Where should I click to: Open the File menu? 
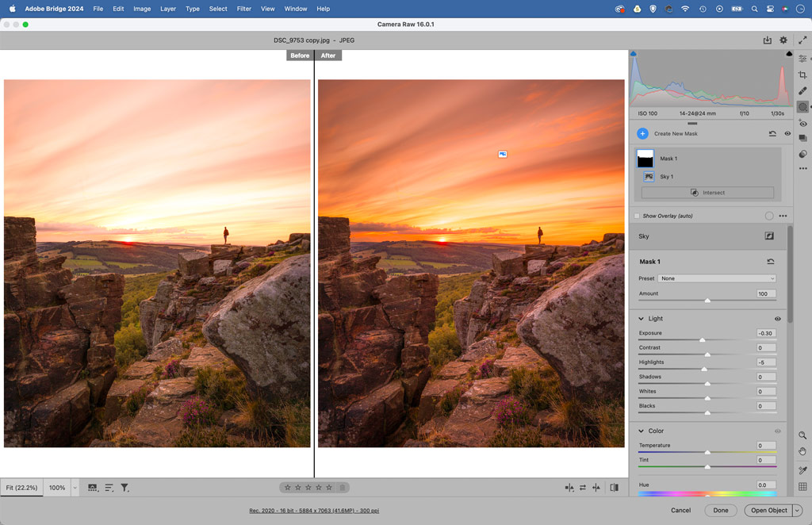[x=98, y=9]
